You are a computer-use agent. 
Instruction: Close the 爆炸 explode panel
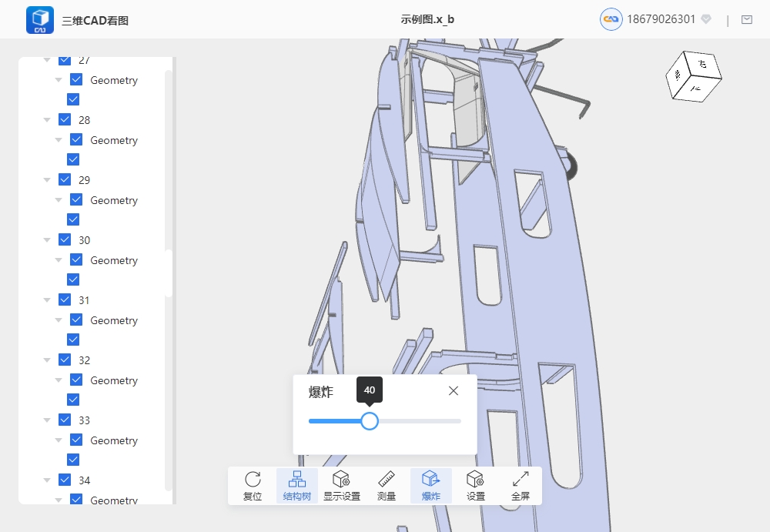(x=454, y=391)
